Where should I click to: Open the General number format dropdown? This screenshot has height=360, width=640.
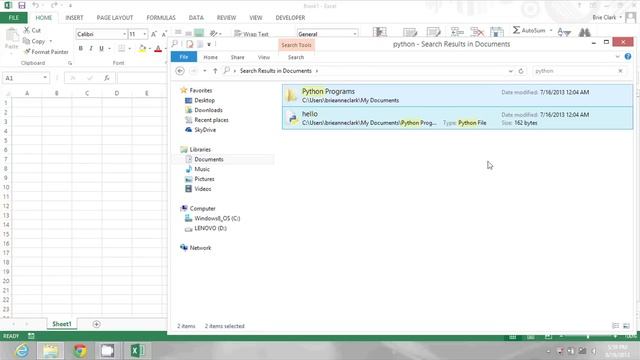pyautogui.click(x=355, y=34)
